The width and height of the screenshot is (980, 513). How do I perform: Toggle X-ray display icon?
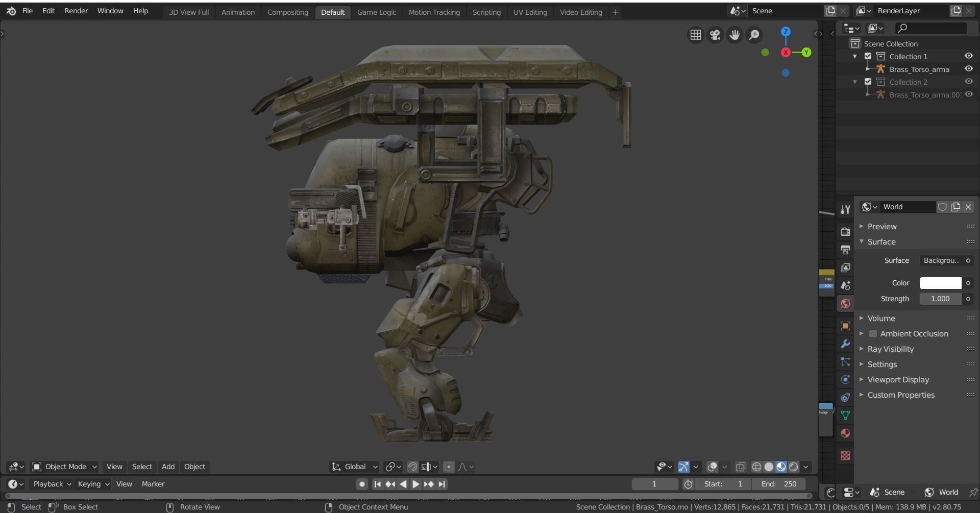pos(741,467)
